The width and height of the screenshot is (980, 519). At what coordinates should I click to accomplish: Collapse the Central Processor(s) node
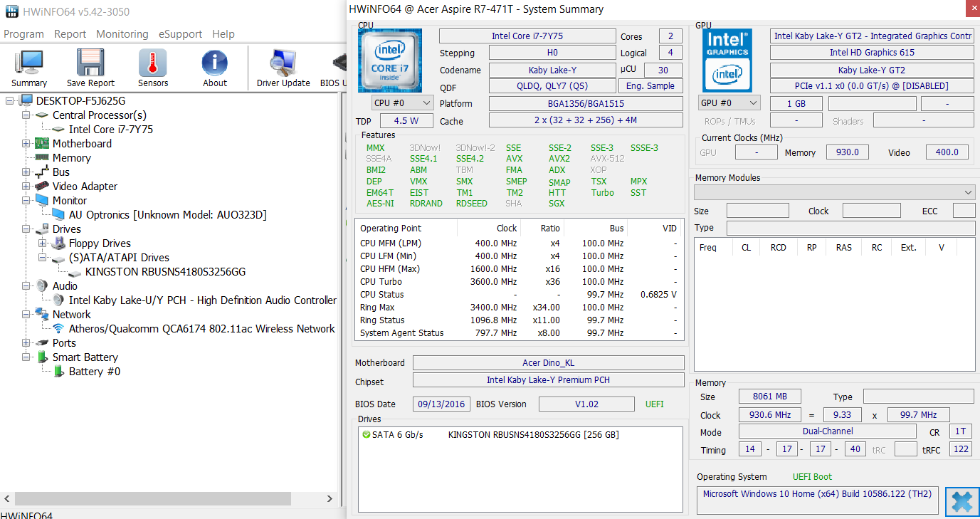pos(26,115)
